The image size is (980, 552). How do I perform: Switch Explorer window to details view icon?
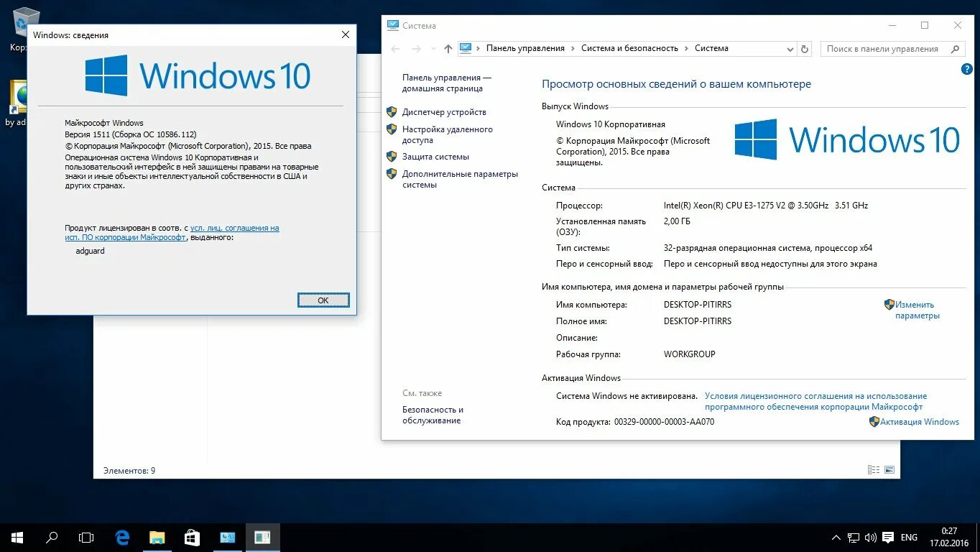click(x=874, y=470)
